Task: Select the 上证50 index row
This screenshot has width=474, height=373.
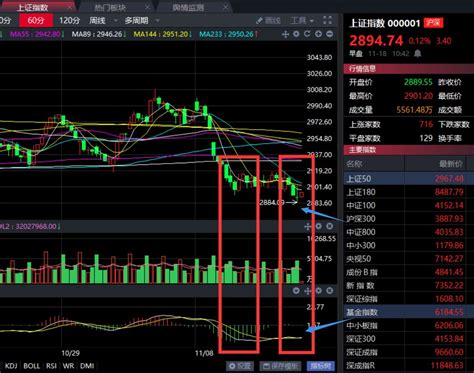Action: click(x=409, y=179)
